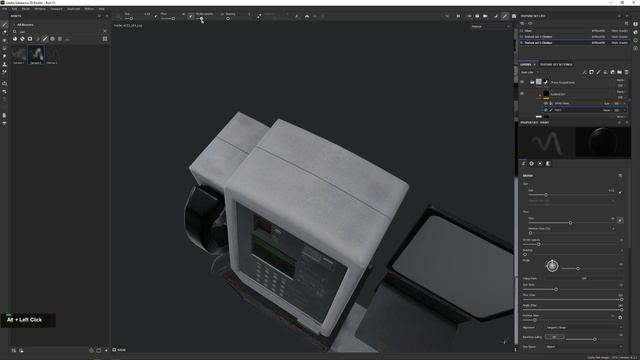
Task: Open the Edit menu
Action: (x=14, y=9)
